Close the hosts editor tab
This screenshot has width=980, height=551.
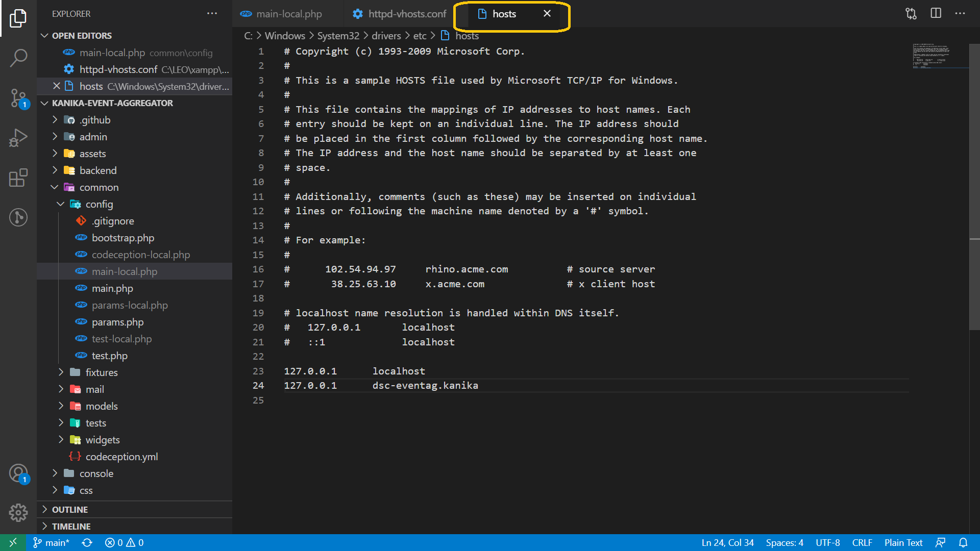[x=547, y=14]
